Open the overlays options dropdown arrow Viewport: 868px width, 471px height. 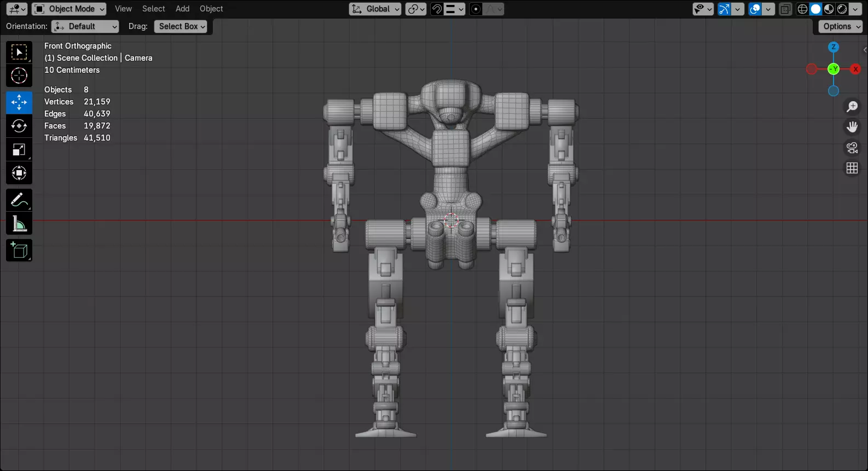[768, 9]
